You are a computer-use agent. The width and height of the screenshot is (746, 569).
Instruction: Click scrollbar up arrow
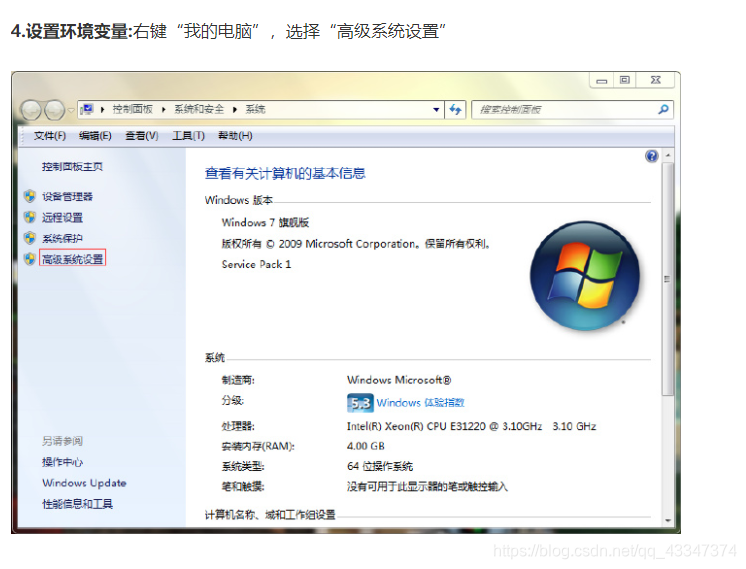(668, 156)
